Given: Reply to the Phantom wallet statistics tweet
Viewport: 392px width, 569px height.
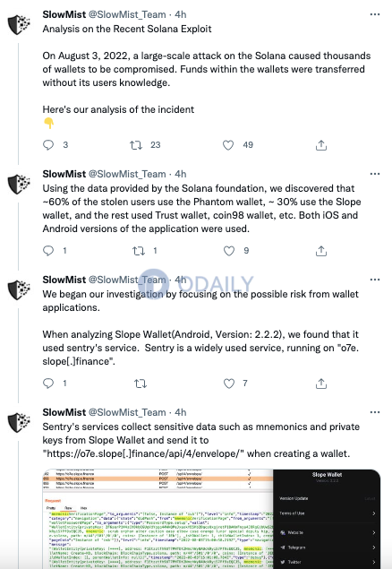Looking at the screenshot, I should pyautogui.click(x=48, y=250).
